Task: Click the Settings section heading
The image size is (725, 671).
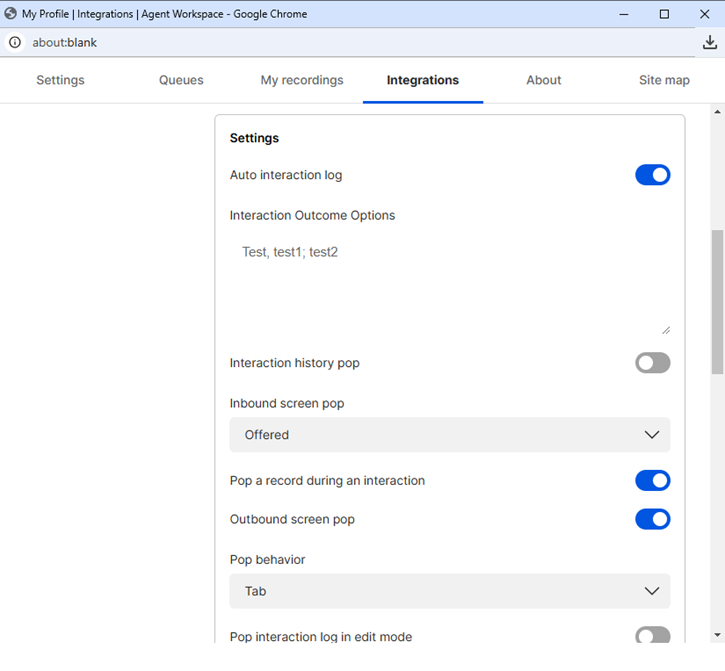Action: (254, 138)
